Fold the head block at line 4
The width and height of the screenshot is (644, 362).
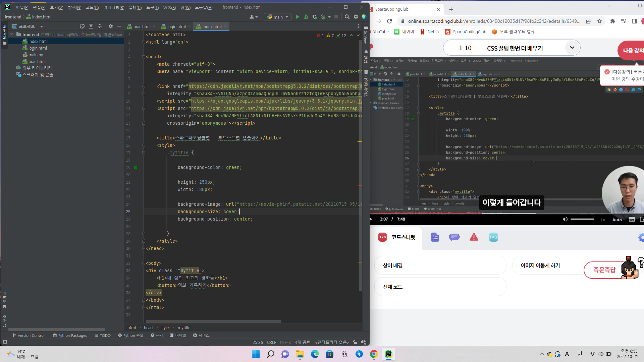tap(143, 57)
